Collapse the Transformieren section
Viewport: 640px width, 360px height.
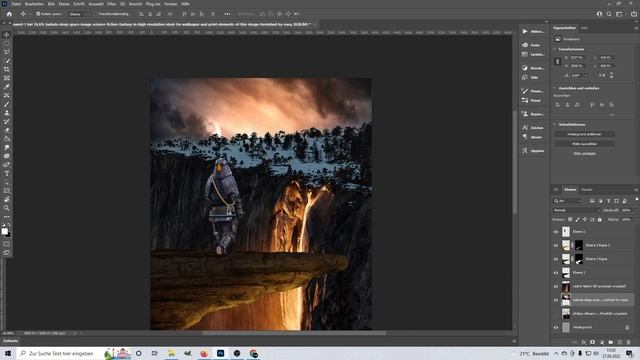point(555,49)
